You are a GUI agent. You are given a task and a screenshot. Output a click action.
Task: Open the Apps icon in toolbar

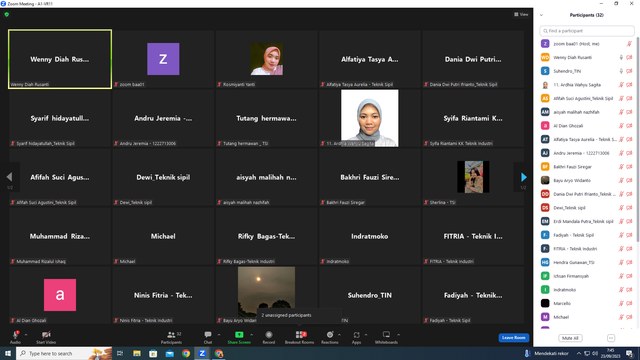pyautogui.click(x=356, y=335)
